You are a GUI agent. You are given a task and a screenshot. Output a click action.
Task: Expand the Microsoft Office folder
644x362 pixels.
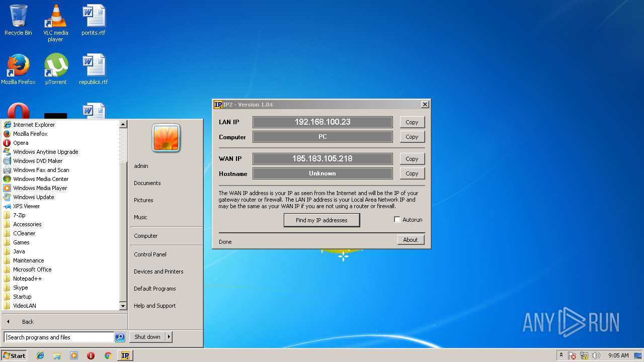click(32, 269)
